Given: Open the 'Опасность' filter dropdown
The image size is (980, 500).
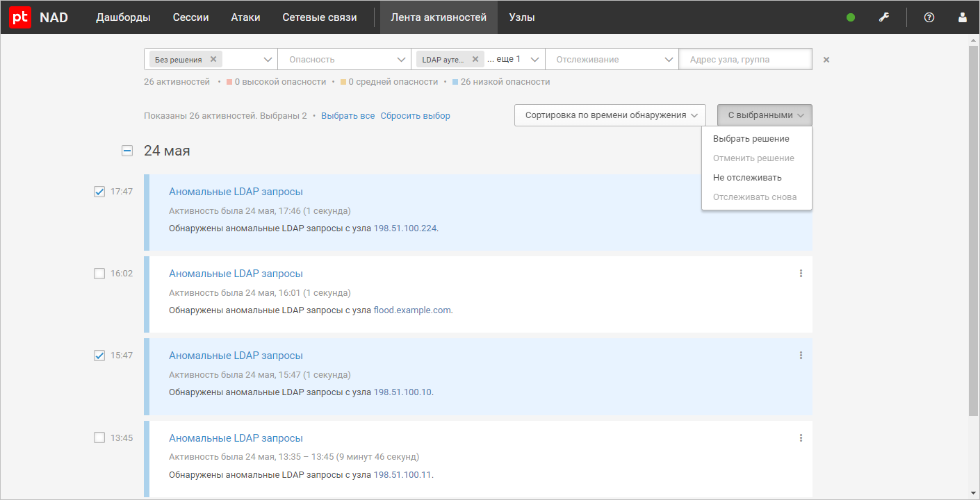Looking at the screenshot, I should click(x=344, y=60).
